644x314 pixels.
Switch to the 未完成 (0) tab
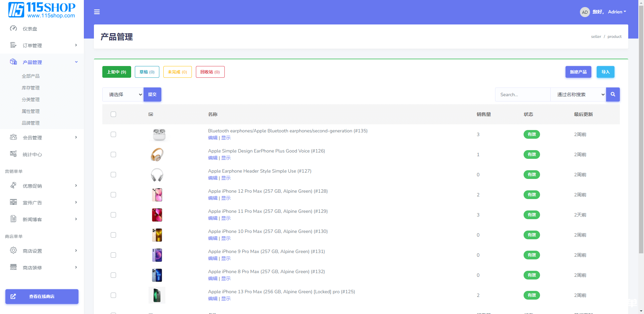click(177, 72)
